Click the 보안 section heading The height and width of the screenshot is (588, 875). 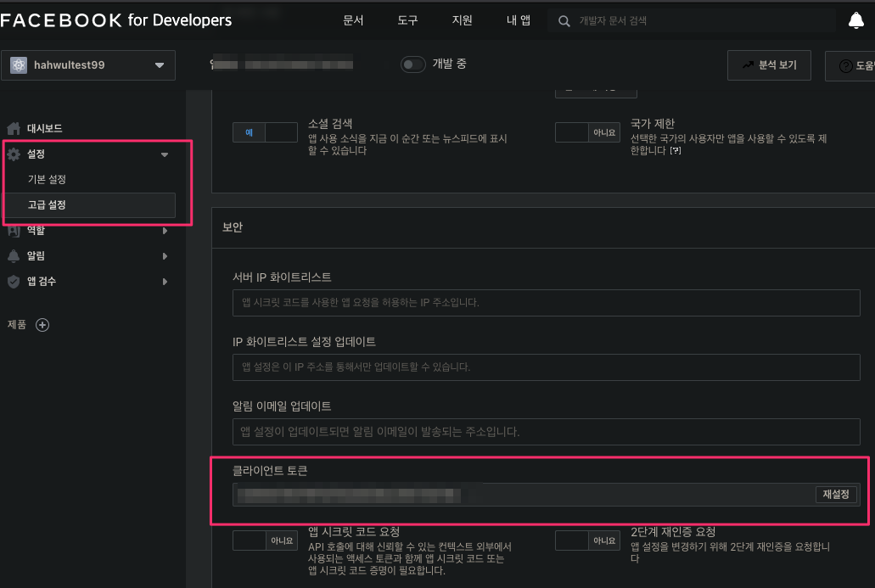(233, 227)
